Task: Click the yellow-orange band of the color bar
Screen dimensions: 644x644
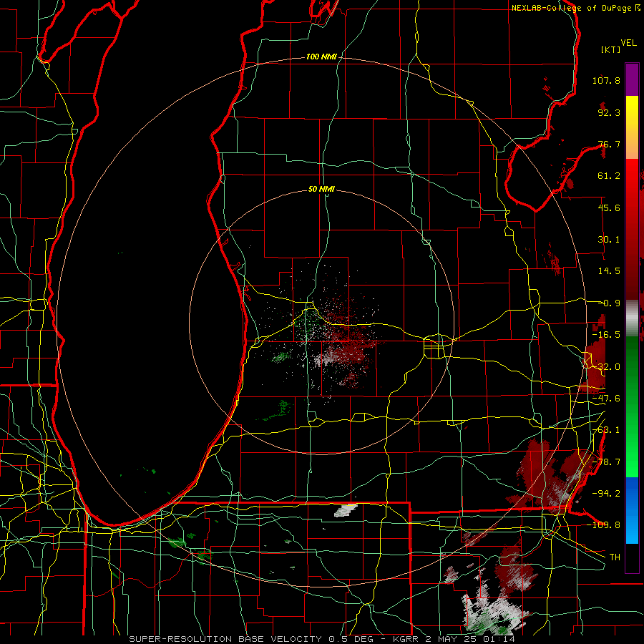Action: coord(632,127)
